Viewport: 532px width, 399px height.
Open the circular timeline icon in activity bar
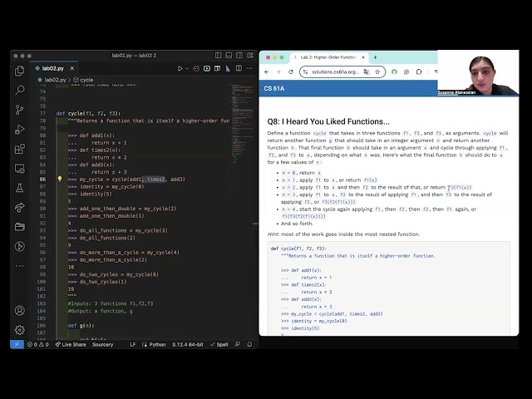click(x=20, y=246)
